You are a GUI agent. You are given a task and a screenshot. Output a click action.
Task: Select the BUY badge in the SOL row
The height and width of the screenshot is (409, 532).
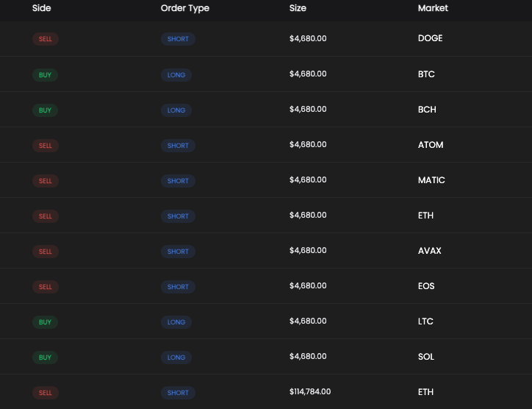[45, 358]
